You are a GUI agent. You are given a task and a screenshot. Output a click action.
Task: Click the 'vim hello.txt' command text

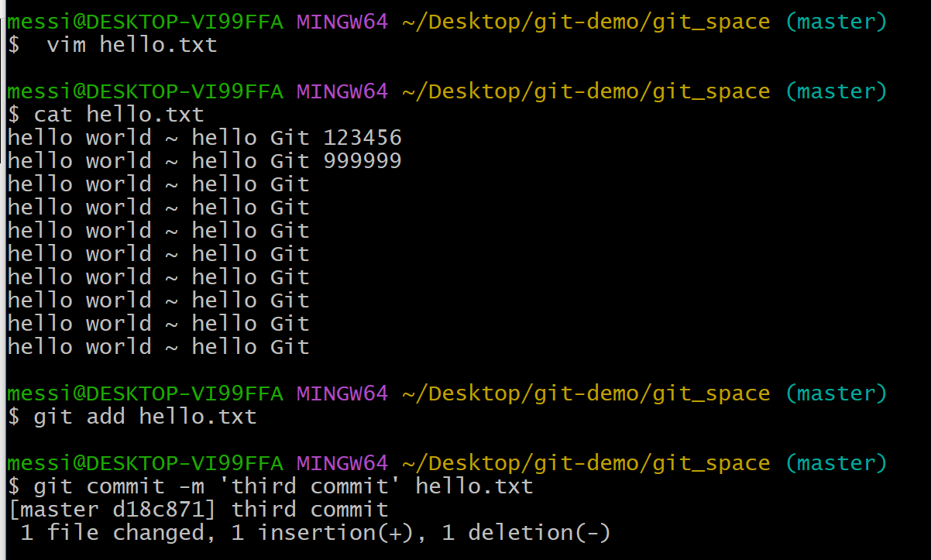pyautogui.click(x=132, y=45)
